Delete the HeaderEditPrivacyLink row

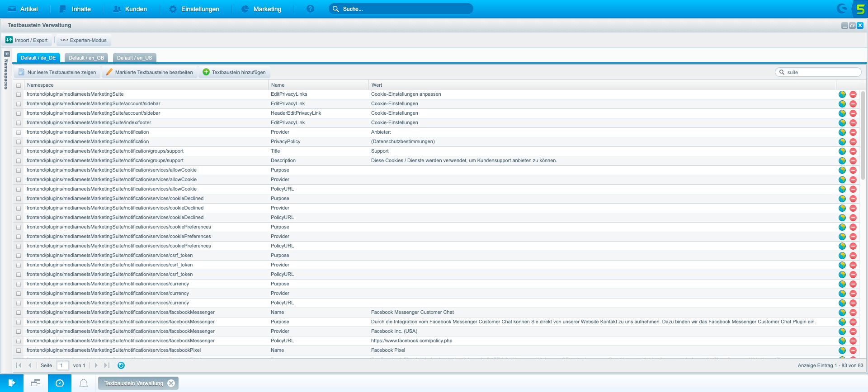tap(853, 113)
